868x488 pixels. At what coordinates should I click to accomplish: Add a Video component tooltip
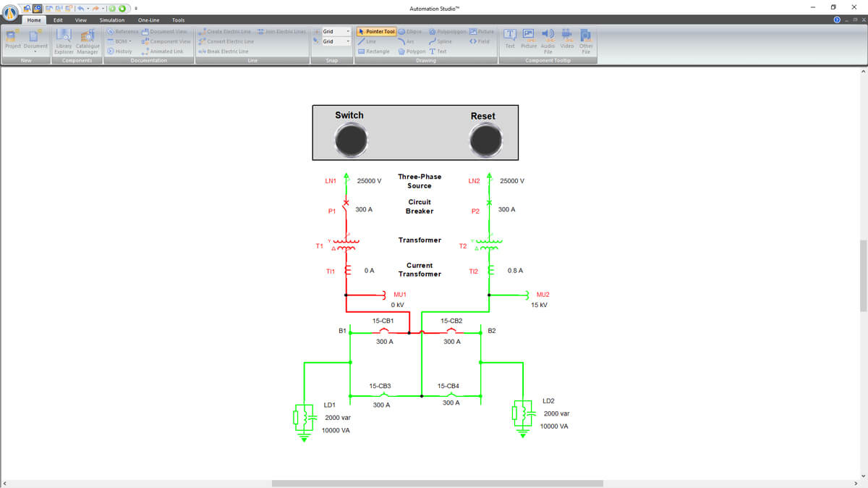[566, 38]
